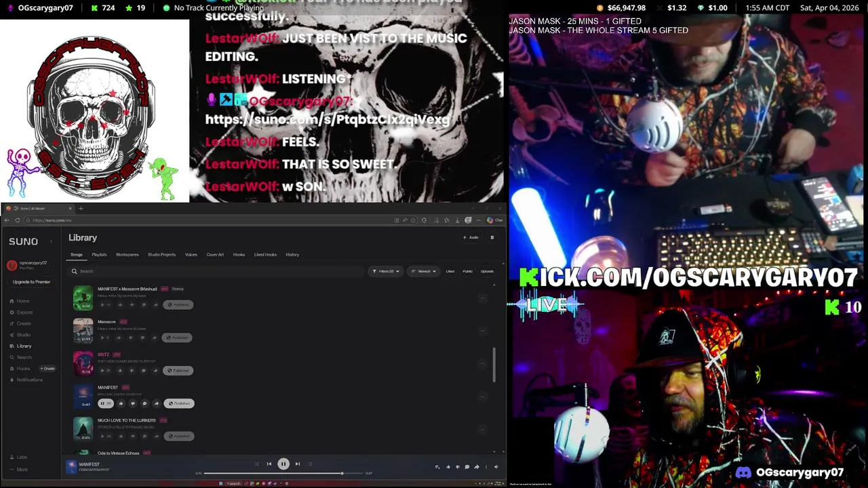Like the playing track in player bar
Viewport: 868px width, 488px height.
pos(448,467)
